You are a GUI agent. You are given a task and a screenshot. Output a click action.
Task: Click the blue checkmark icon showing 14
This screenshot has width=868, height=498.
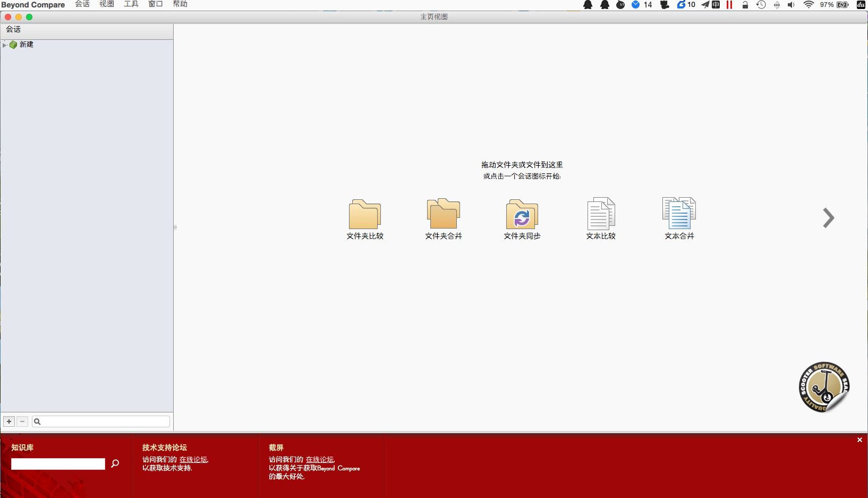[636, 5]
